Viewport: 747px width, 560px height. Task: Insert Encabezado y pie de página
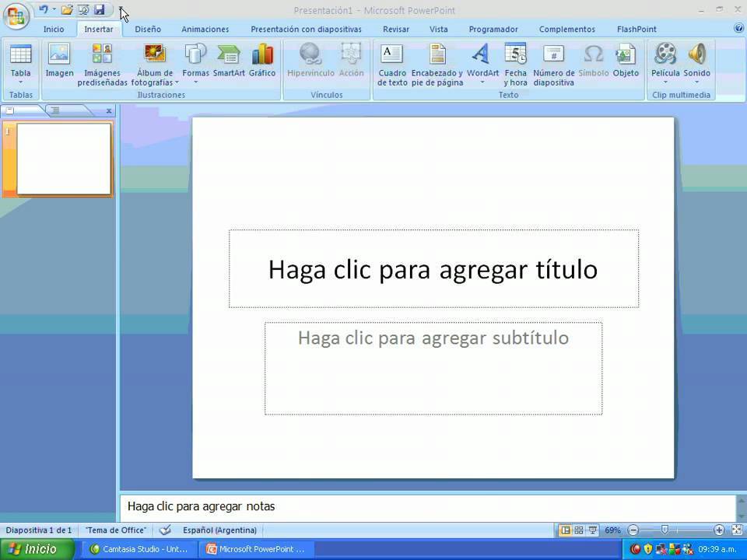437,56
